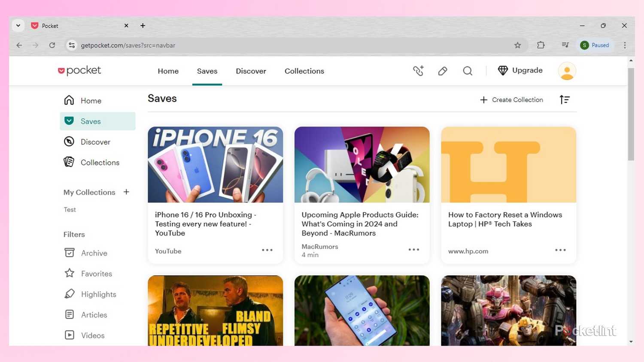
Task: Click the plus to add a new collection
Action: 126,192
